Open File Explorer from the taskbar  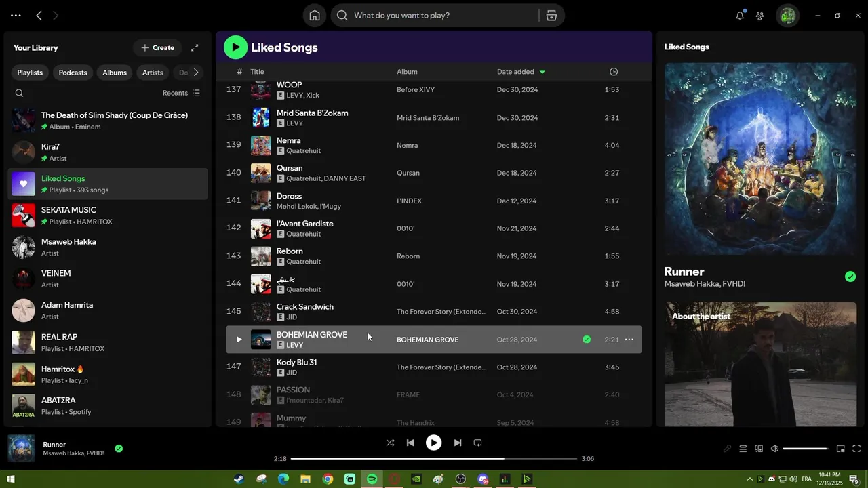(x=306, y=479)
